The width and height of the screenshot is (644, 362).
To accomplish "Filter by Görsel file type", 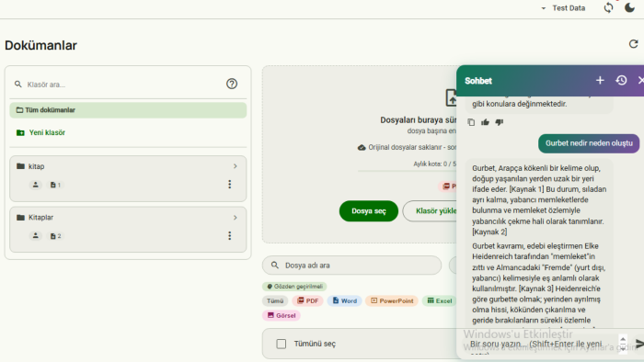I will (282, 315).
